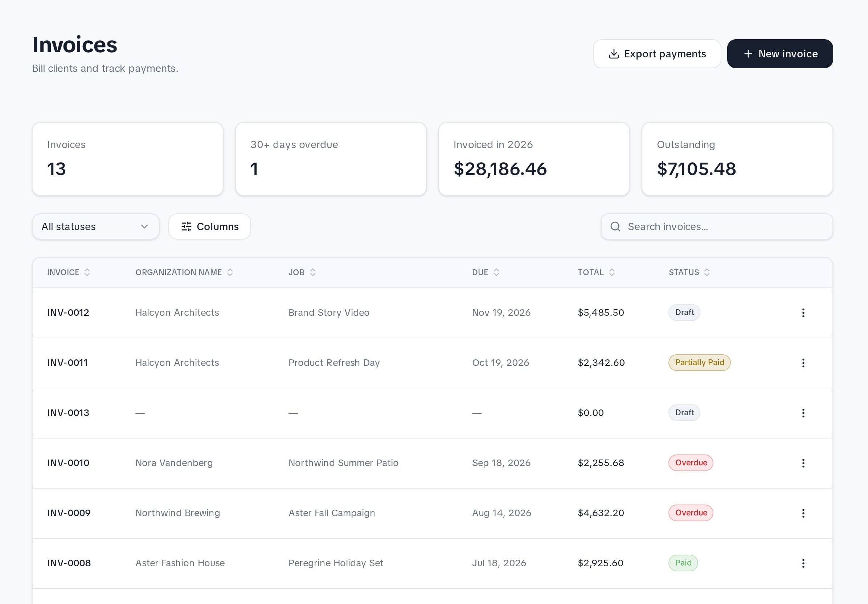868x604 pixels.
Task: Select Aster Fashion House cell
Action: 180,563
